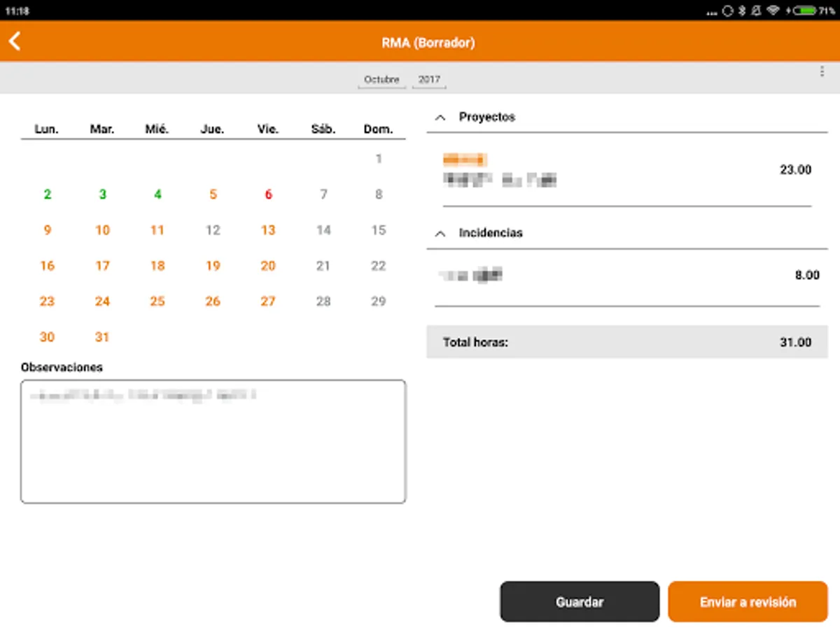This screenshot has height=630, width=840.
Task: Select day 26 in the calendar
Action: (213, 302)
